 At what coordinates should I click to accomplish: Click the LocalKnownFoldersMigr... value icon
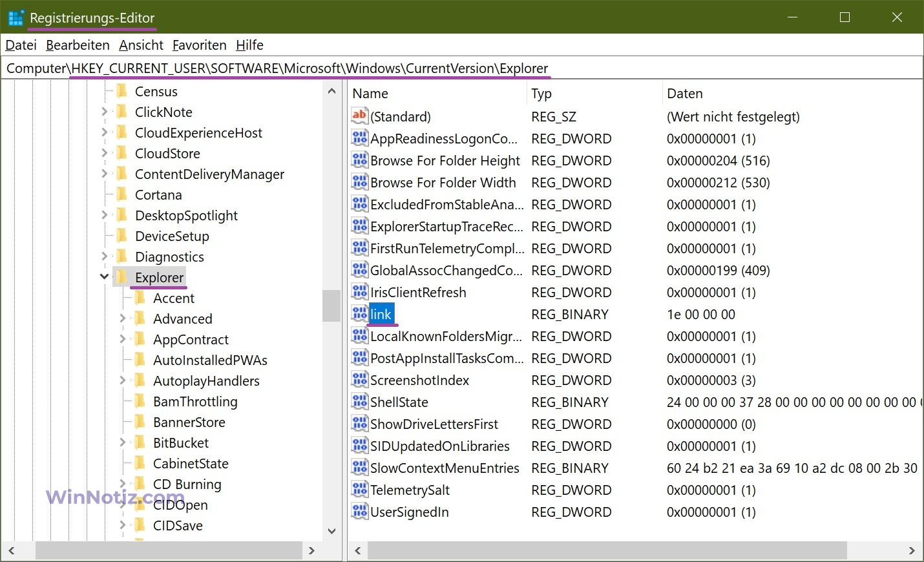[x=359, y=336]
